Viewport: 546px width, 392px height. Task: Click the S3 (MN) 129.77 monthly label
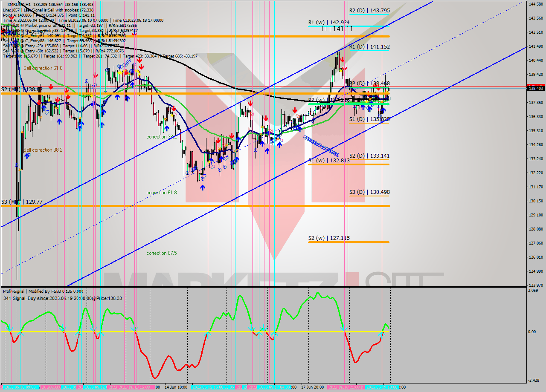pos(22,202)
